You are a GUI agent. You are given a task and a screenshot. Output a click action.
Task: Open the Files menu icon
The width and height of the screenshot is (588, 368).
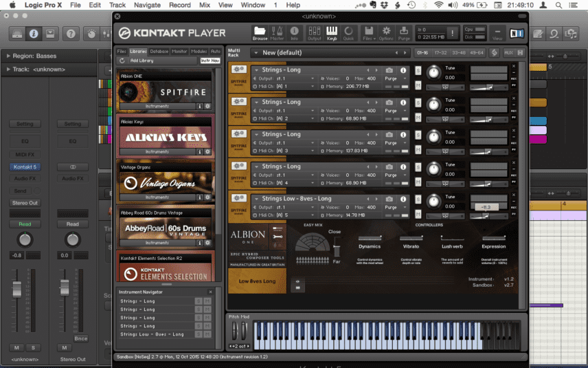369,33
